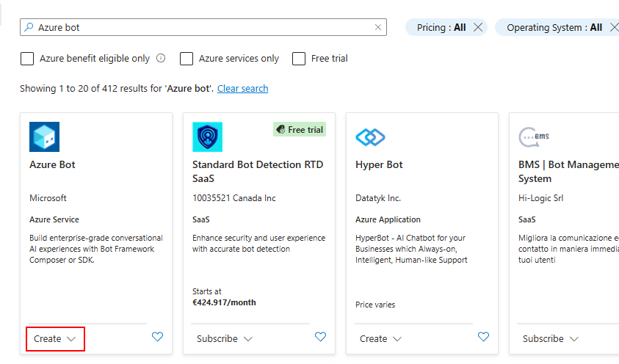Expand Create chevron on Hyper Bot card
619x364 pixels.
397,339
